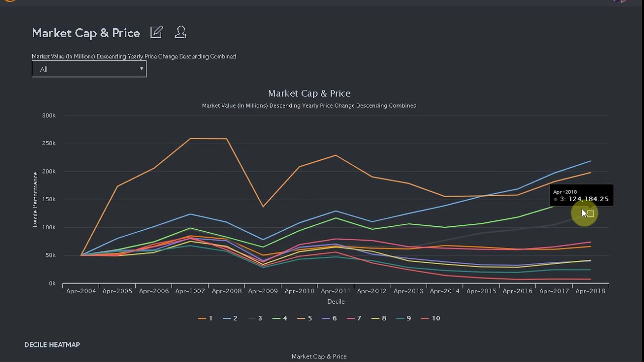Image resolution: width=644 pixels, height=362 pixels.
Task: Click the Apr-2010 x-axis label
Action: pos(299,291)
